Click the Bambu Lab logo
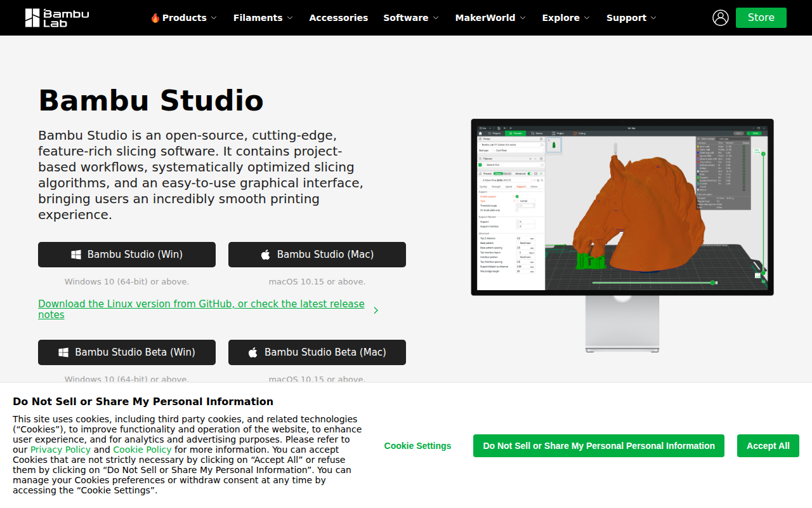 [57, 18]
